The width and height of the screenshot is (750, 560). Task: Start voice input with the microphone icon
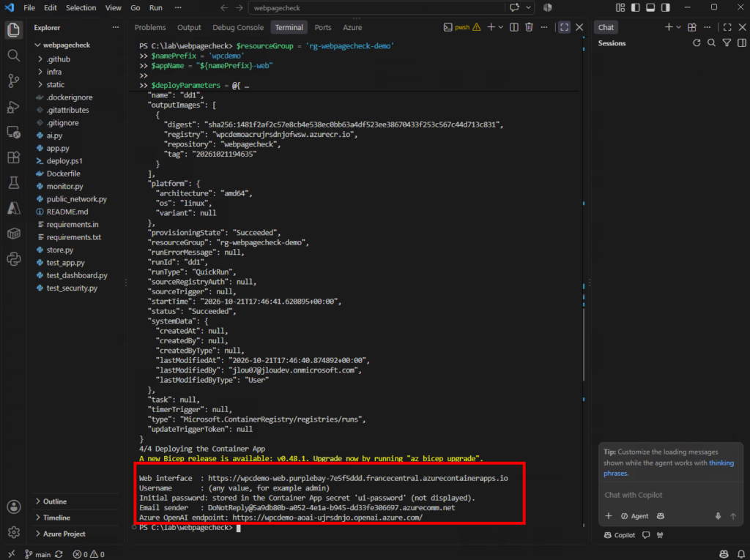point(718,516)
